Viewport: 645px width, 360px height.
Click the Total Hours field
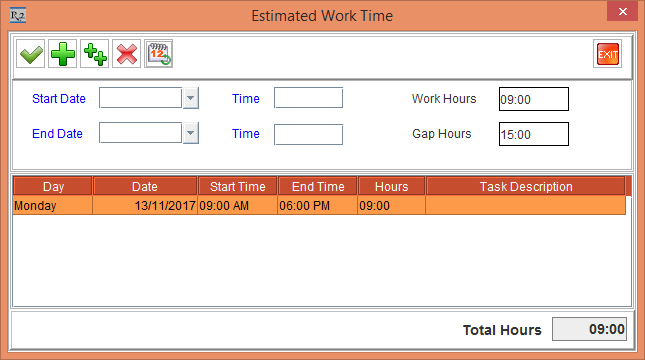(589, 329)
